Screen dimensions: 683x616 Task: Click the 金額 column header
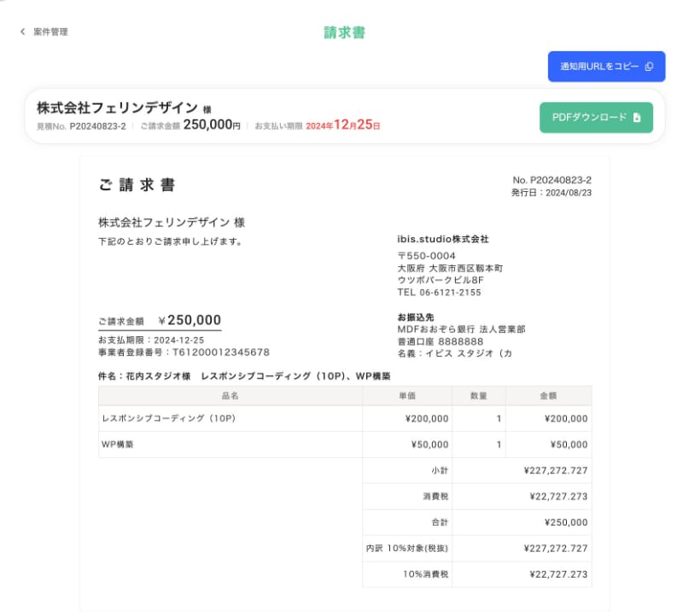548,396
